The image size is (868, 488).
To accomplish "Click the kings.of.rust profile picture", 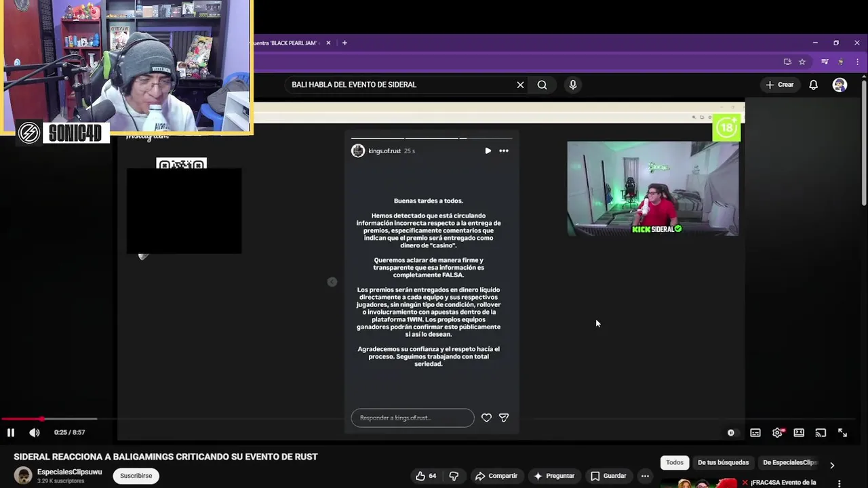I will click(357, 150).
